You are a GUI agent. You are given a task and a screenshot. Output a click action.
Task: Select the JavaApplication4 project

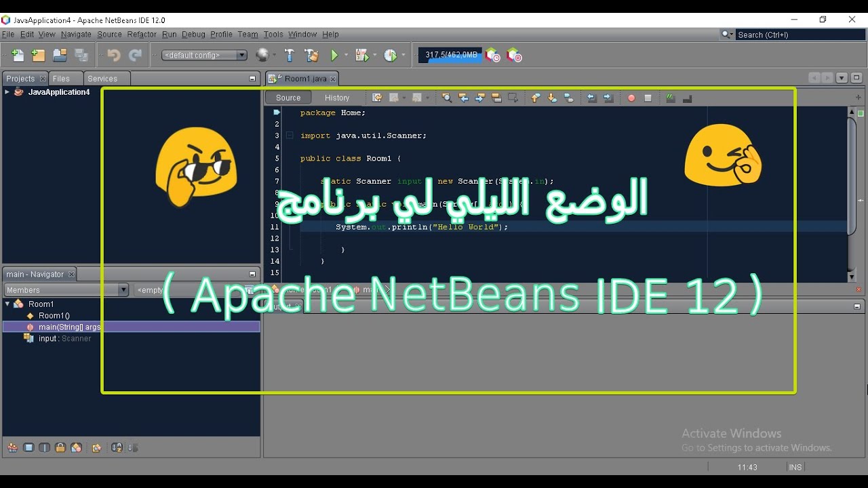pyautogui.click(x=58, y=92)
